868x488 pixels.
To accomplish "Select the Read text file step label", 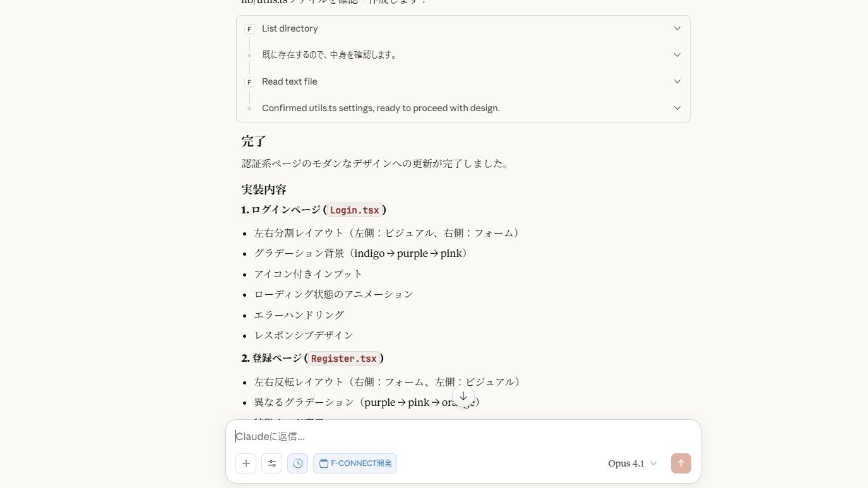I will coord(289,81).
